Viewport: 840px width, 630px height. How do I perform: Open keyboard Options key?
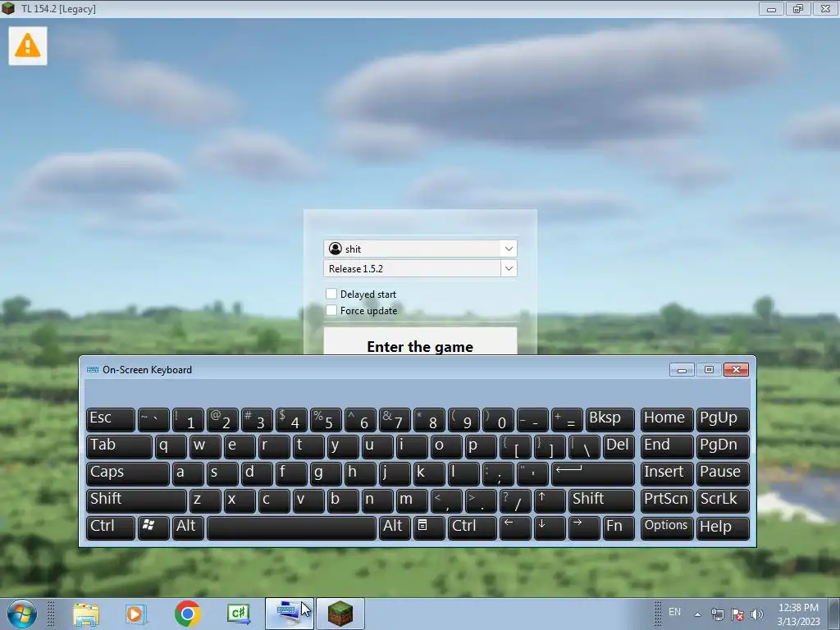(x=667, y=527)
